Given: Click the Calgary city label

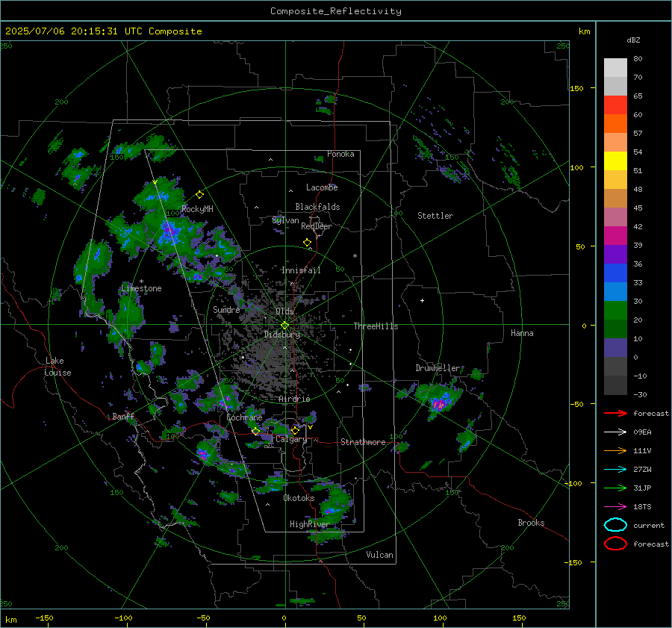Looking at the screenshot, I should (x=291, y=439).
